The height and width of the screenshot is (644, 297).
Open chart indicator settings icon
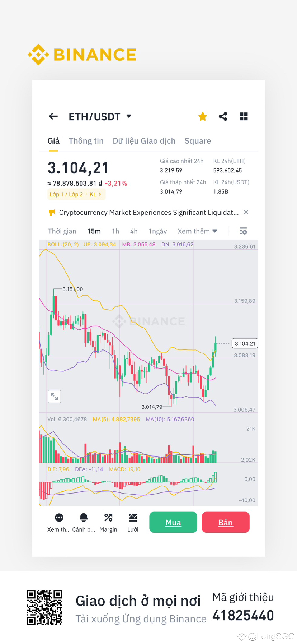(243, 231)
